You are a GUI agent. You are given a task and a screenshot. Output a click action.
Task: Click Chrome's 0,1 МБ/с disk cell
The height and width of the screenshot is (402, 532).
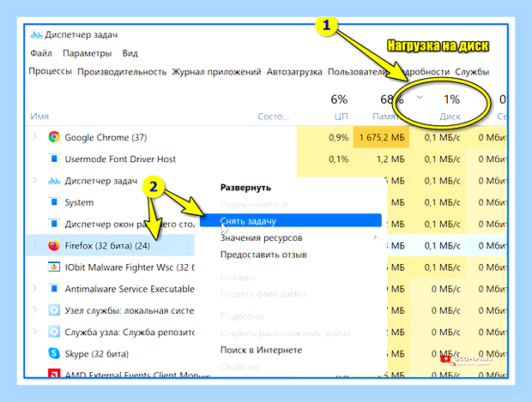438,137
